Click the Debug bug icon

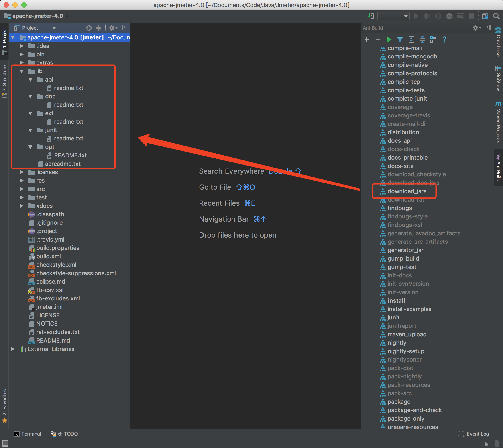click(427, 16)
